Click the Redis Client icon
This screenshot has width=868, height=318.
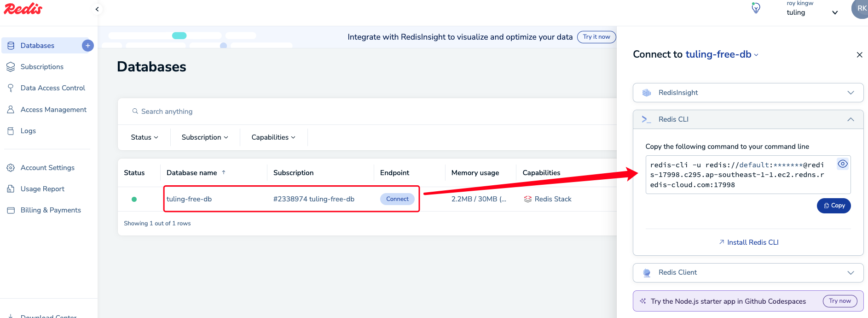(x=647, y=273)
